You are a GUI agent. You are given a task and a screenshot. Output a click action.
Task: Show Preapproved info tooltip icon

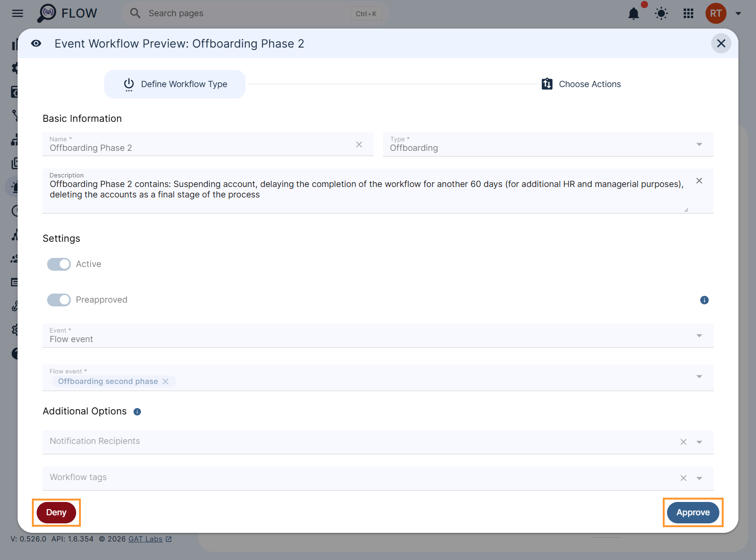coord(705,300)
